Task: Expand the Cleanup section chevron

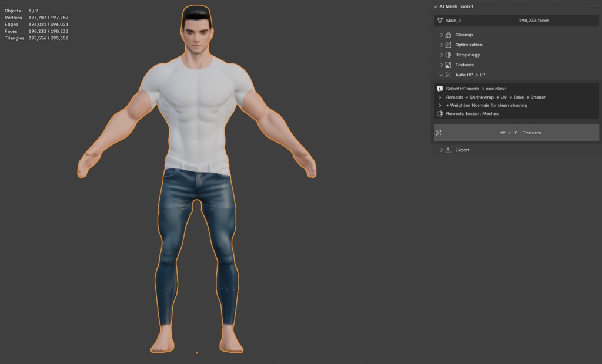Action: [x=441, y=35]
